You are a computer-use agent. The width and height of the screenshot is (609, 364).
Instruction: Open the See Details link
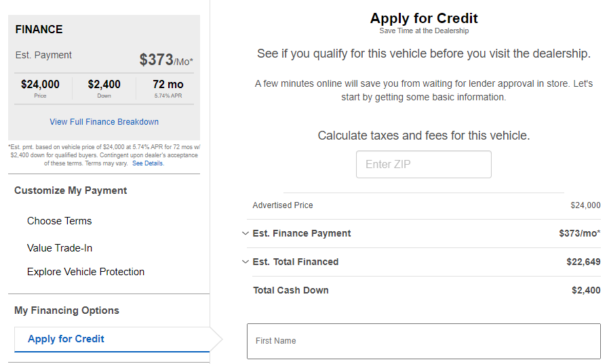click(x=148, y=163)
